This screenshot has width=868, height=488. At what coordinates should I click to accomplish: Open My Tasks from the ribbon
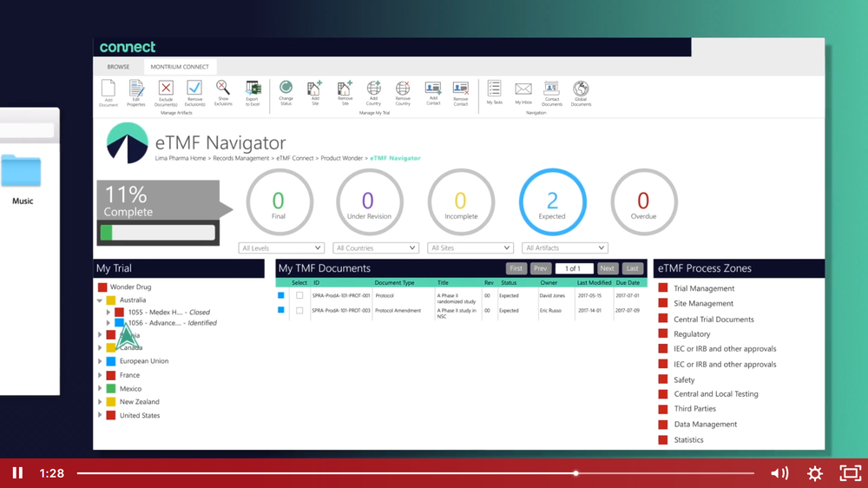tap(495, 89)
